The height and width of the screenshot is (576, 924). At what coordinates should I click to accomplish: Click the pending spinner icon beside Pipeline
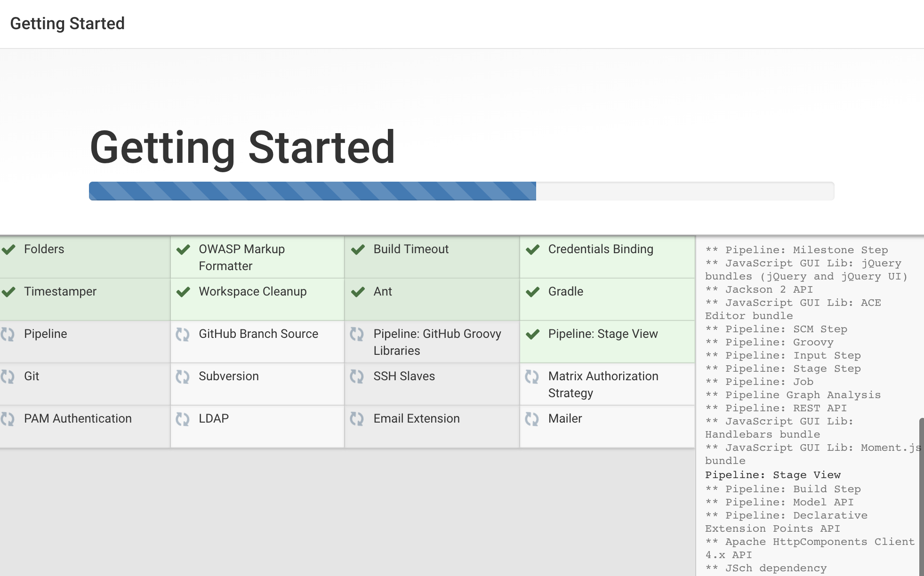pos(8,334)
